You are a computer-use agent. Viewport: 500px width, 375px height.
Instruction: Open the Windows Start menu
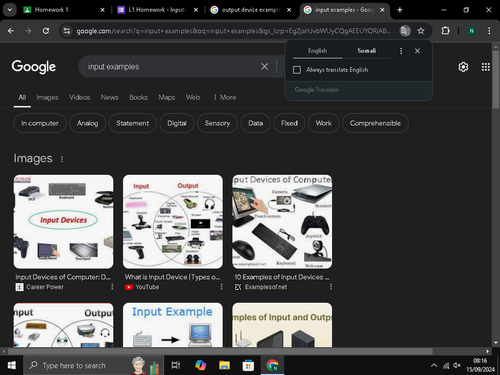point(12,365)
